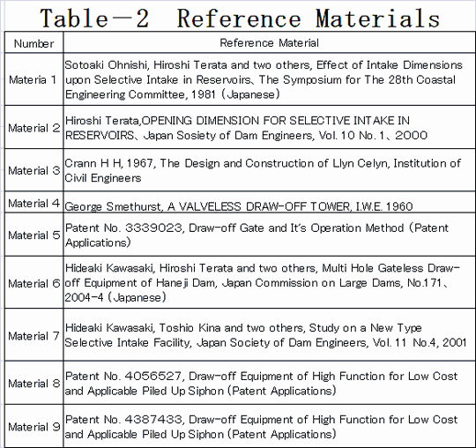476x448 pixels.
Task: Click the 'Material 7' cell
Action: click(x=34, y=335)
